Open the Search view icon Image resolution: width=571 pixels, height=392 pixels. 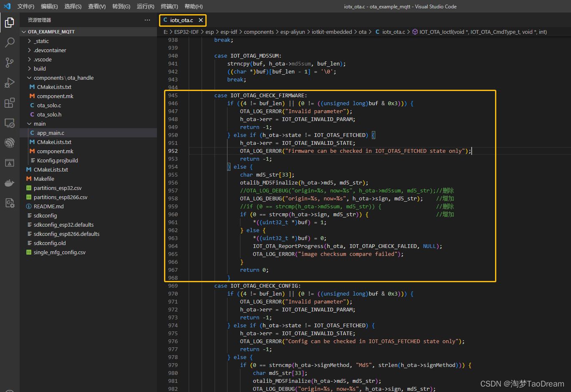[9, 43]
